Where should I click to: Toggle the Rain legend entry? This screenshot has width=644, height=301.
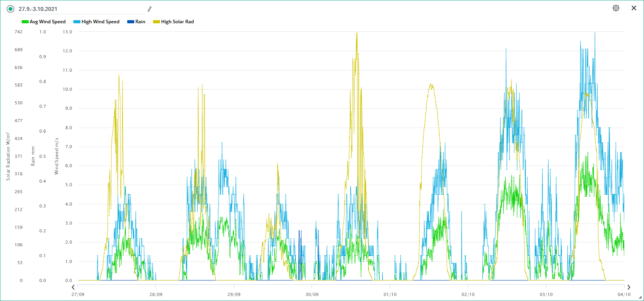coord(140,22)
